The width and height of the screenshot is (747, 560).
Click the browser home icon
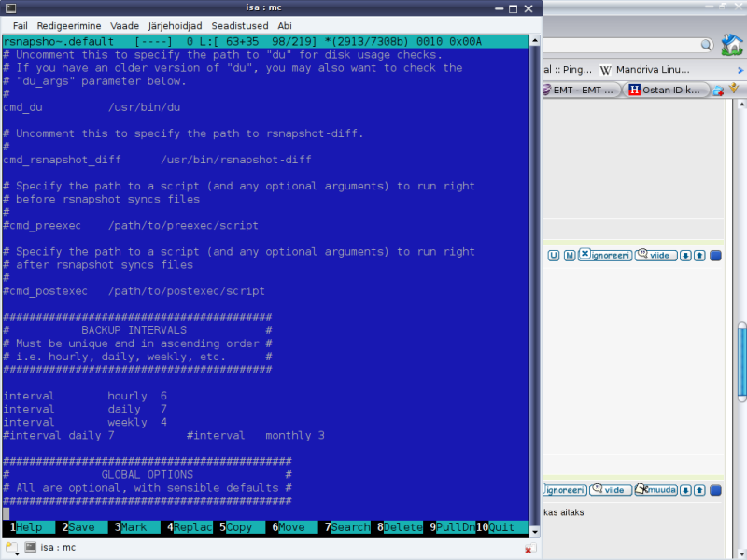[x=732, y=44]
